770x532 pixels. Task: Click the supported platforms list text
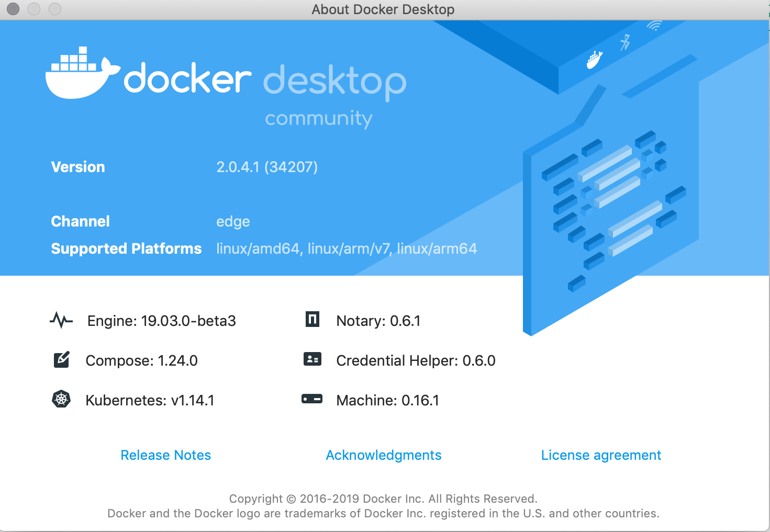click(x=347, y=248)
